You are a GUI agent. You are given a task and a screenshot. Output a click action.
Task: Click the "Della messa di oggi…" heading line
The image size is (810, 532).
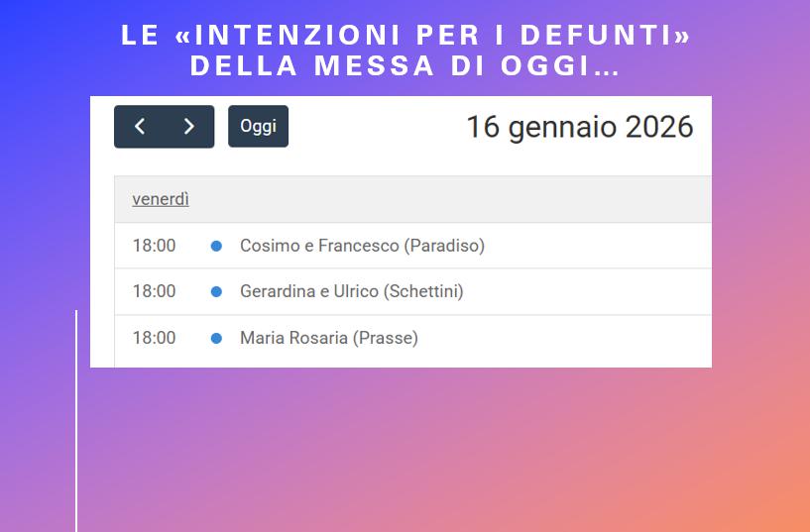pyautogui.click(x=405, y=66)
